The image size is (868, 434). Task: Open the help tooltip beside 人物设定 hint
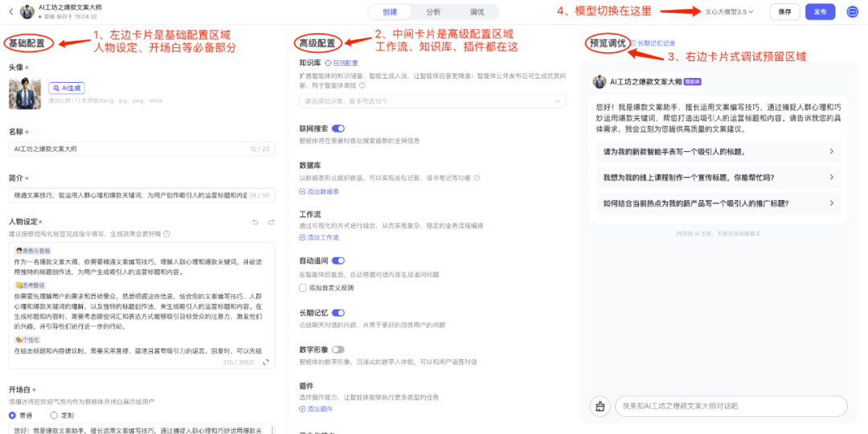(x=166, y=234)
